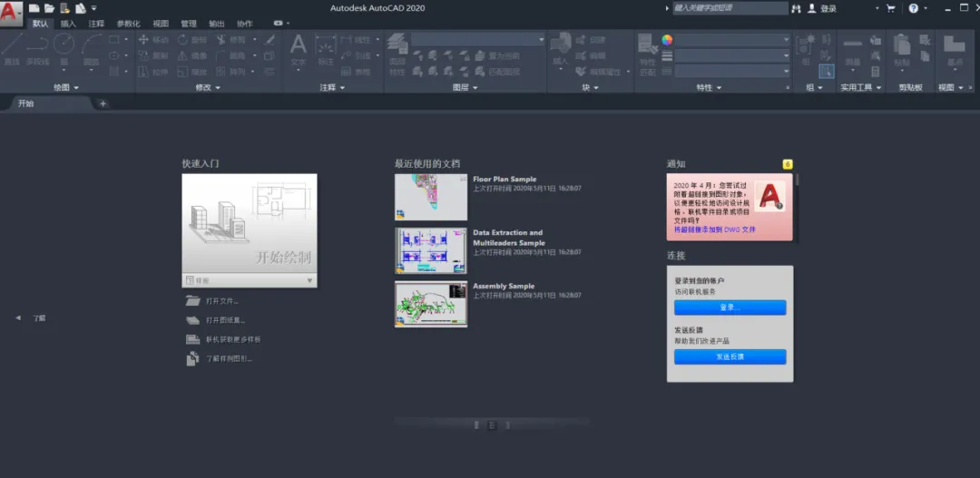The width and height of the screenshot is (980, 478).
Task: Toggle the group selection button in 组 panel
Action: (x=827, y=72)
